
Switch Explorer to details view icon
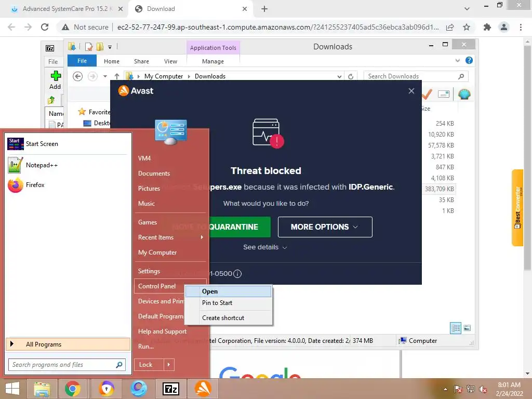tap(456, 328)
